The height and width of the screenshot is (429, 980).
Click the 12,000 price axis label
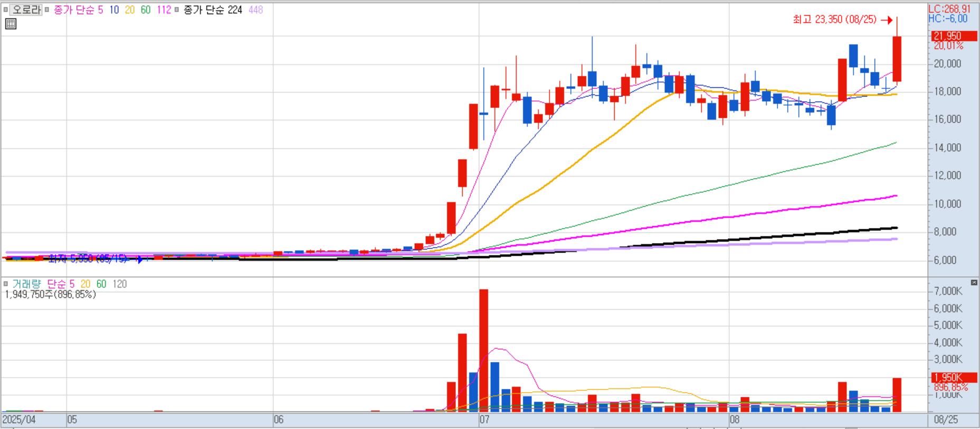(x=948, y=175)
